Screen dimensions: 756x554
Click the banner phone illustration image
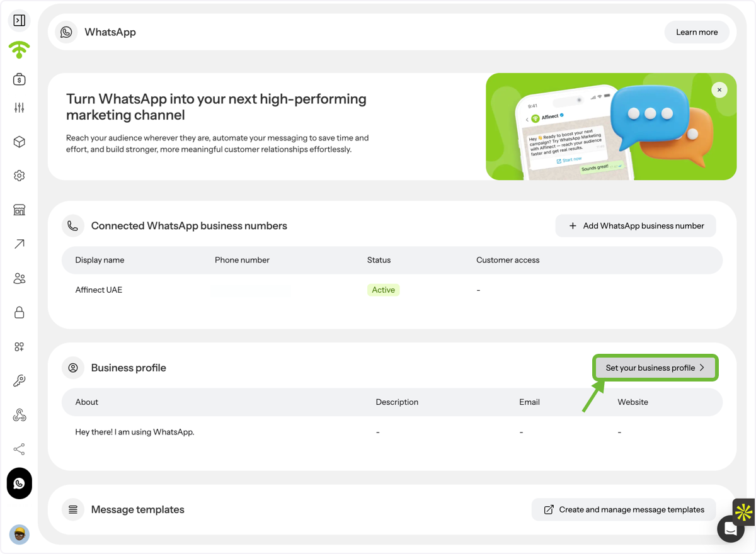pyautogui.click(x=611, y=127)
